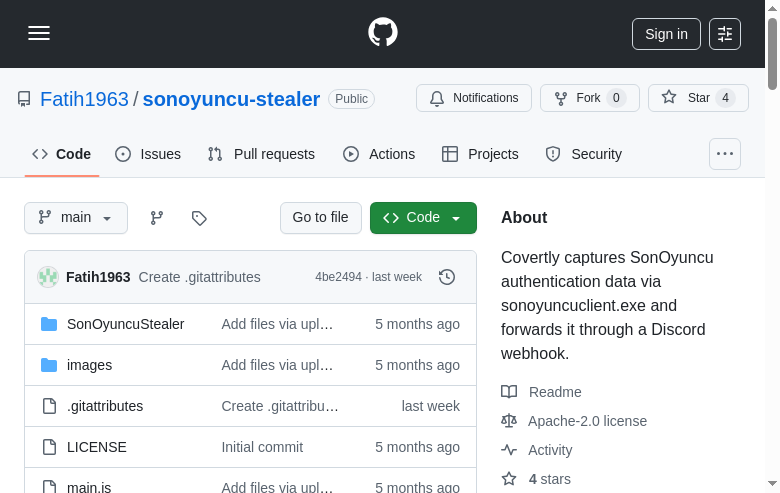Expand additional navigation options ellipsis

(x=725, y=154)
